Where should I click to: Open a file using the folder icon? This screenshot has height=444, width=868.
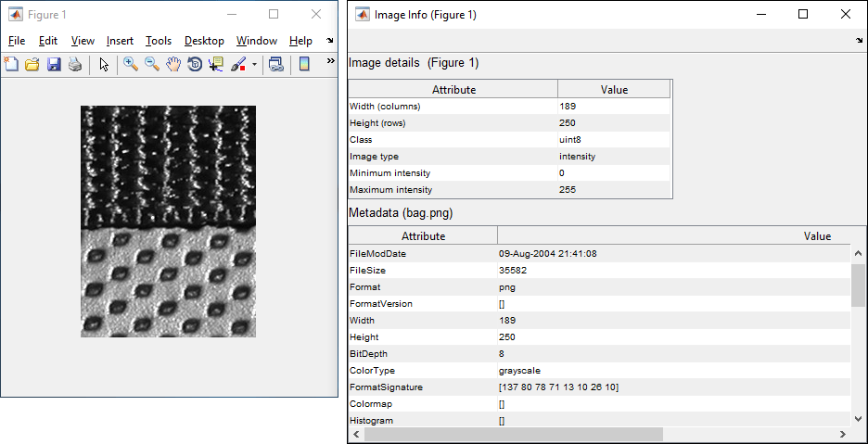(x=32, y=64)
